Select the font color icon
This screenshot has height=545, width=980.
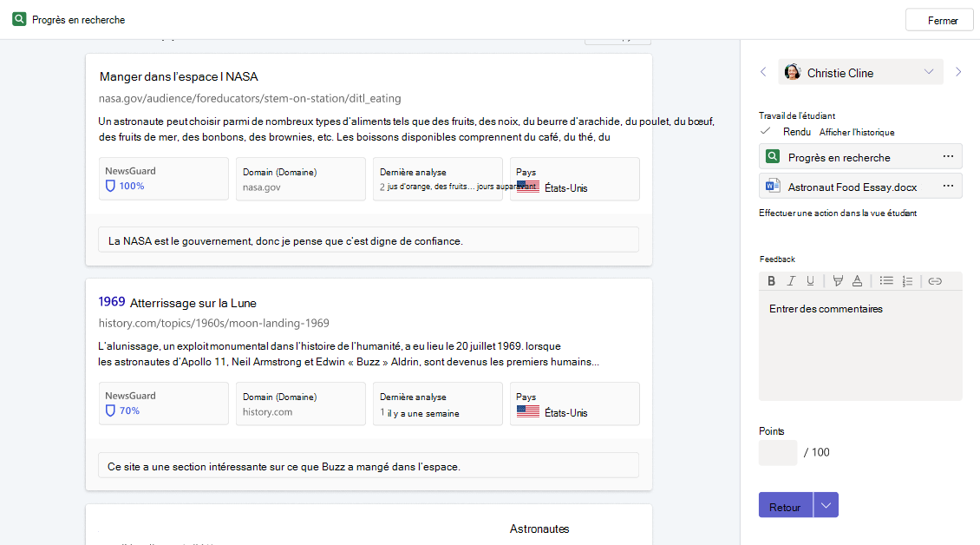coord(857,281)
